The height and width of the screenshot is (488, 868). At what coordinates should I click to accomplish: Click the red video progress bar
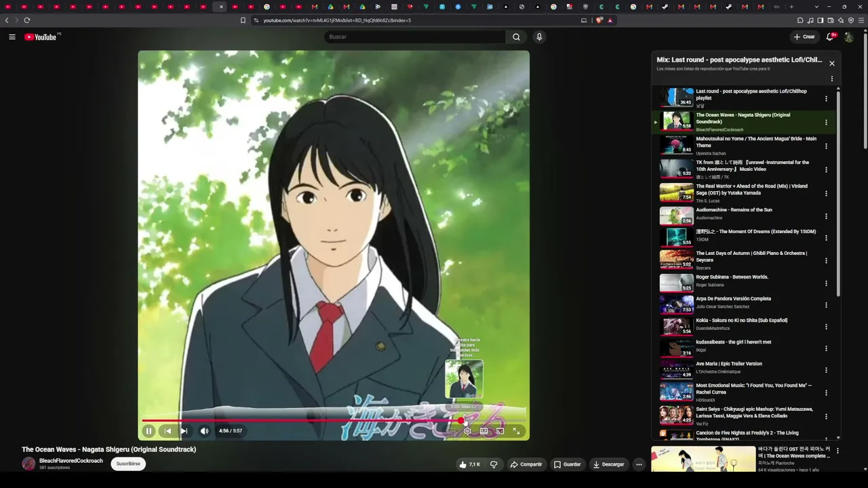tap(334, 421)
